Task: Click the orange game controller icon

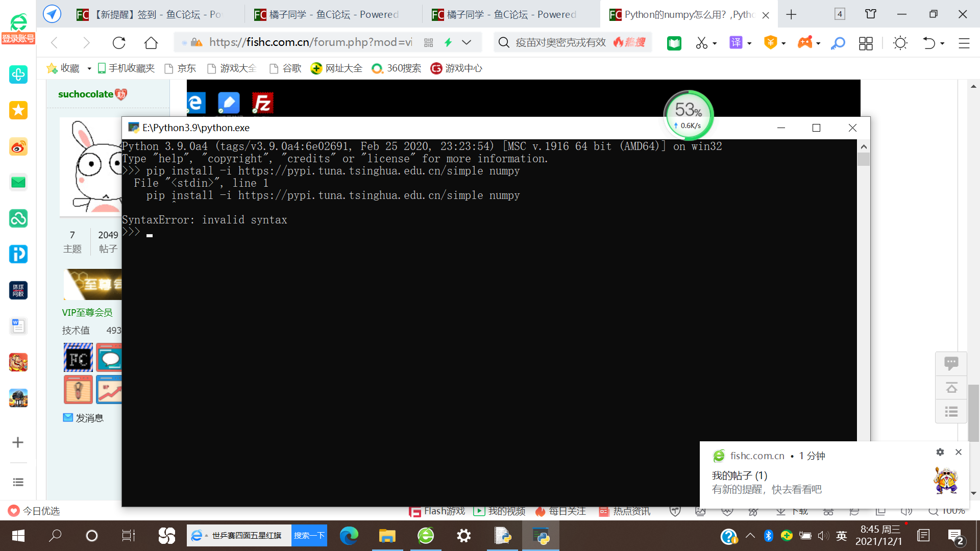Action: pos(805,42)
